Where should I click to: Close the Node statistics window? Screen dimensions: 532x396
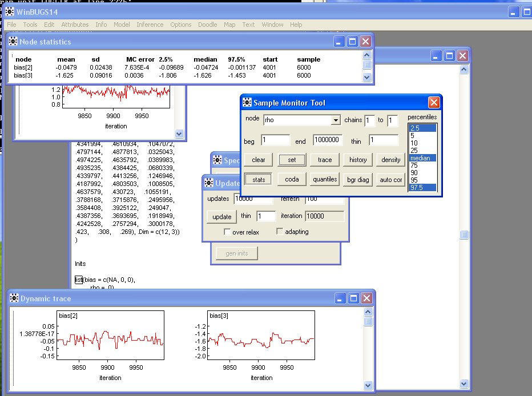[x=366, y=41]
